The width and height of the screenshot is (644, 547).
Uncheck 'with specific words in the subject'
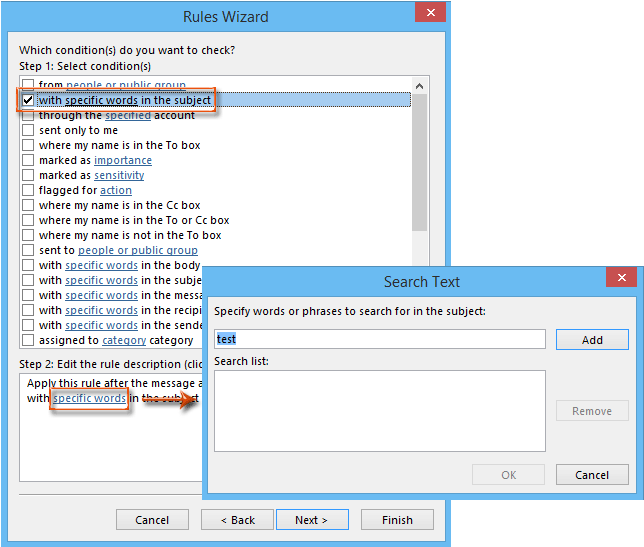(x=28, y=100)
